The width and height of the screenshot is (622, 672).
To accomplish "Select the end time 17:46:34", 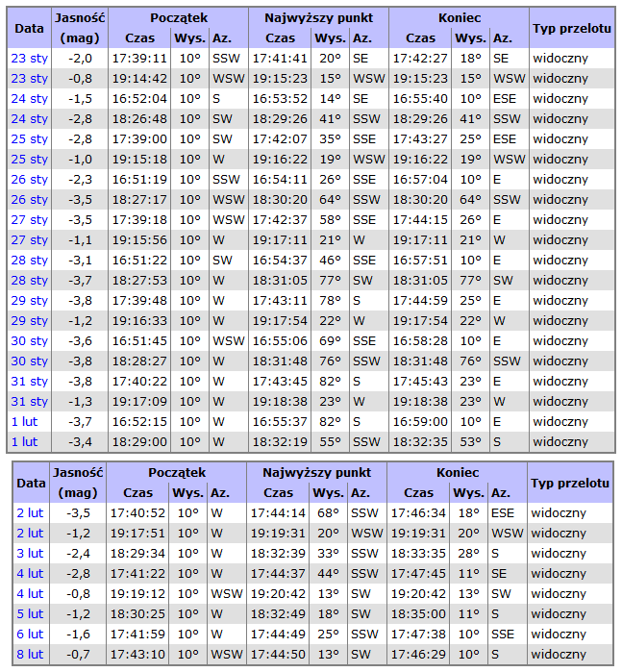I will [x=418, y=512].
